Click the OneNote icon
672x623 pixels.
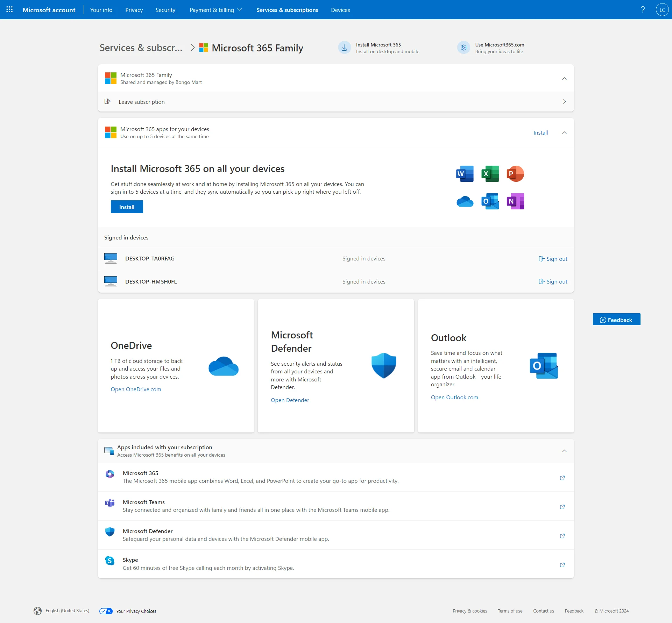pyautogui.click(x=515, y=201)
